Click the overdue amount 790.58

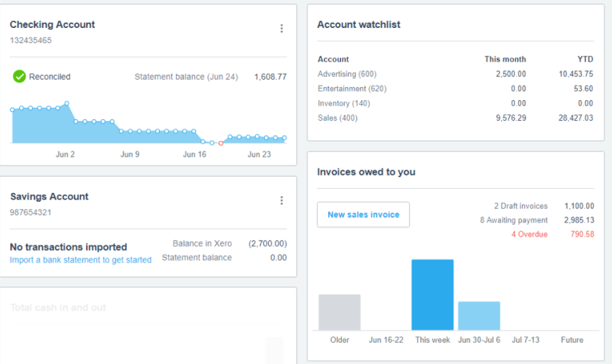[583, 234]
